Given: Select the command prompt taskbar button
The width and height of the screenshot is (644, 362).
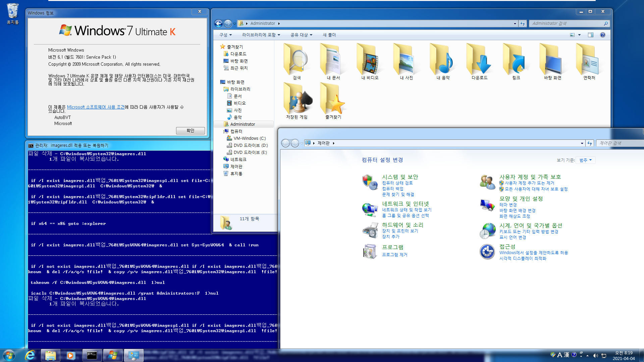Looking at the screenshot, I should [x=92, y=355].
